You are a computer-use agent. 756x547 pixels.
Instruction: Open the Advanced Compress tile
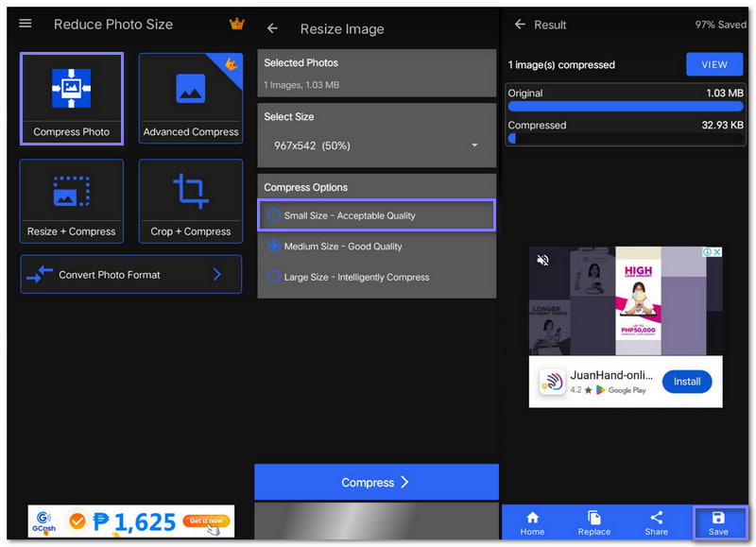191,99
